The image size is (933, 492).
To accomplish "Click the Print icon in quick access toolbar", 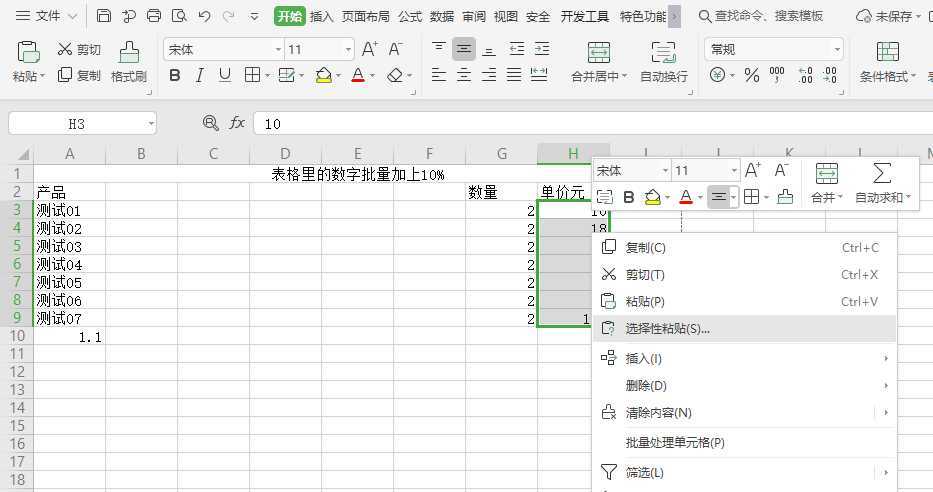I will coord(154,16).
